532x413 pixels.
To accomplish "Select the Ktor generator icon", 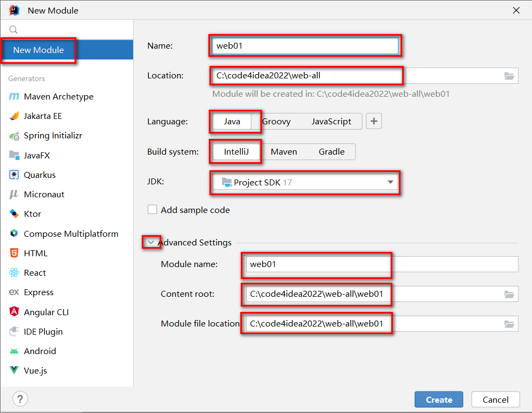I will coord(14,214).
